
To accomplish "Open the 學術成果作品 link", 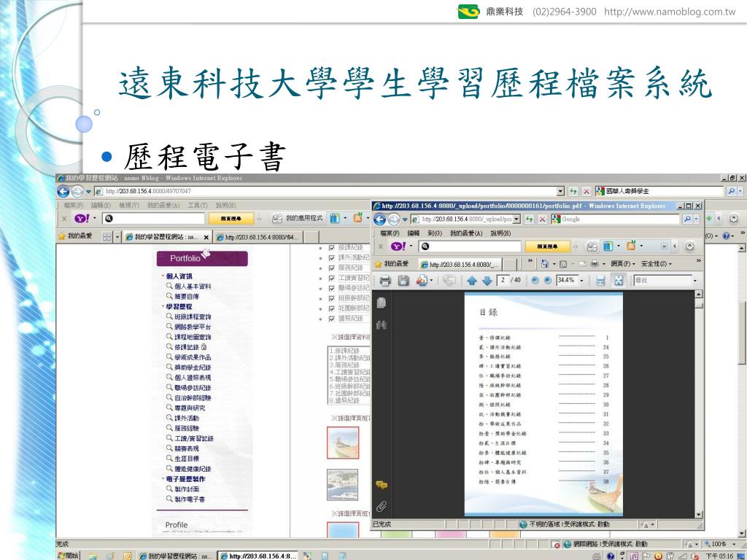I will pyautogui.click(x=193, y=357).
